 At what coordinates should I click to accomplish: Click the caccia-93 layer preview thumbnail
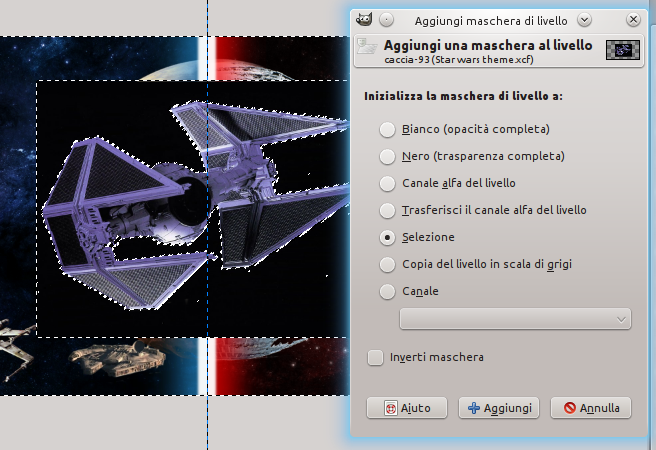pos(623,50)
